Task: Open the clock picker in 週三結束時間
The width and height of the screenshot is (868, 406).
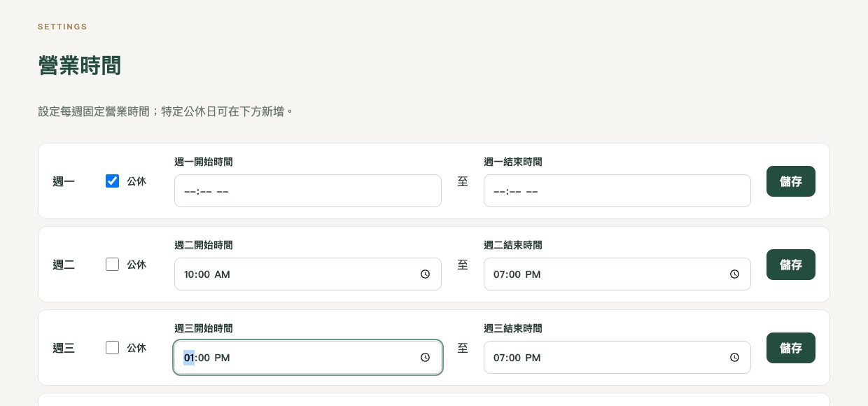Action: tap(734, 358)
